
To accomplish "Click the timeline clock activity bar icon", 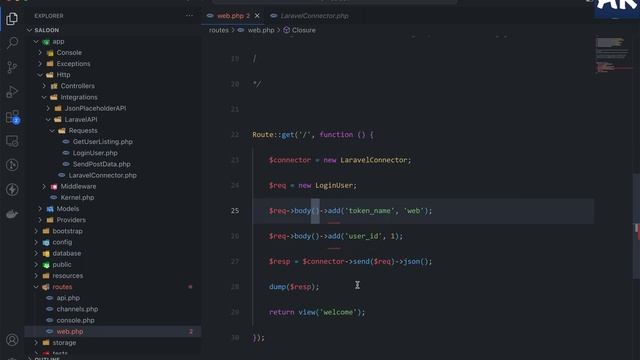I will 12,165.
